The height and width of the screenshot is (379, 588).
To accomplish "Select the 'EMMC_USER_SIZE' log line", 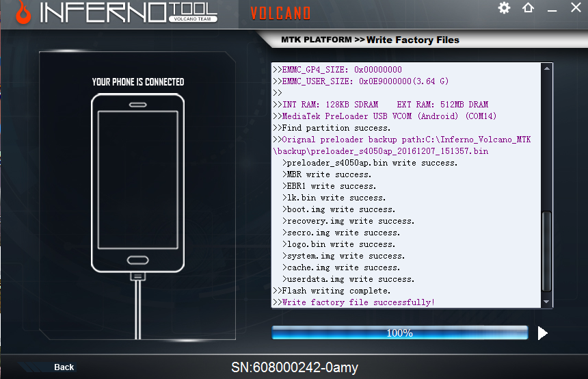I will point(361,81).
